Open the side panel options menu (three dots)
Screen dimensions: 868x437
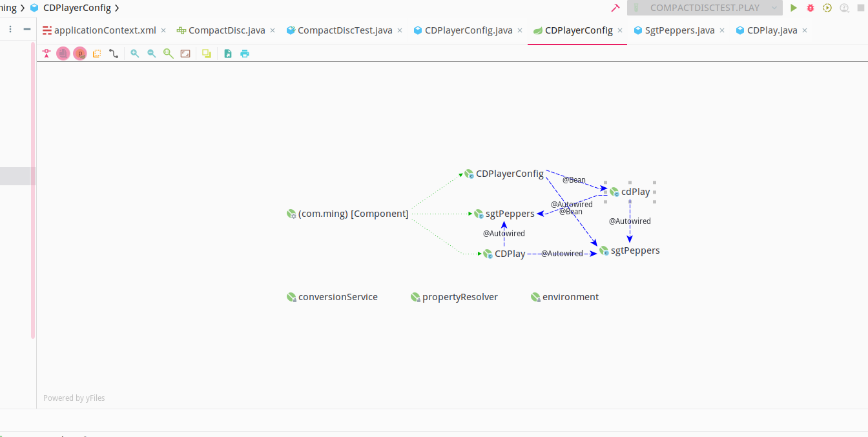(10, 29)
